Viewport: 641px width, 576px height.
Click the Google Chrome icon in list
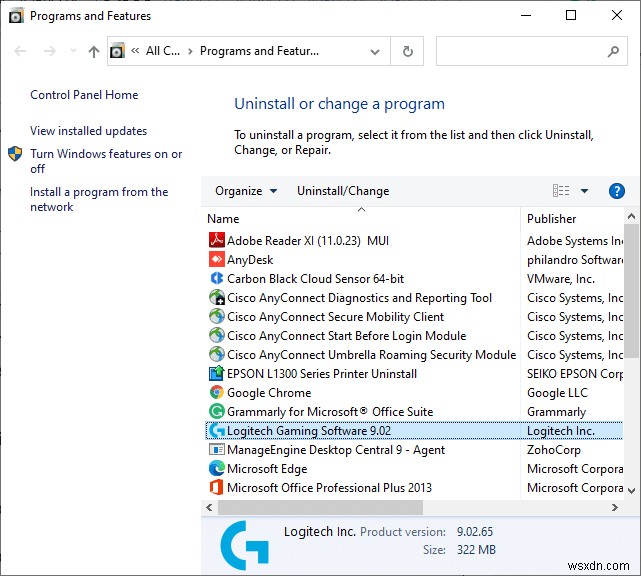pyautogui.click(x=216, y=392)
